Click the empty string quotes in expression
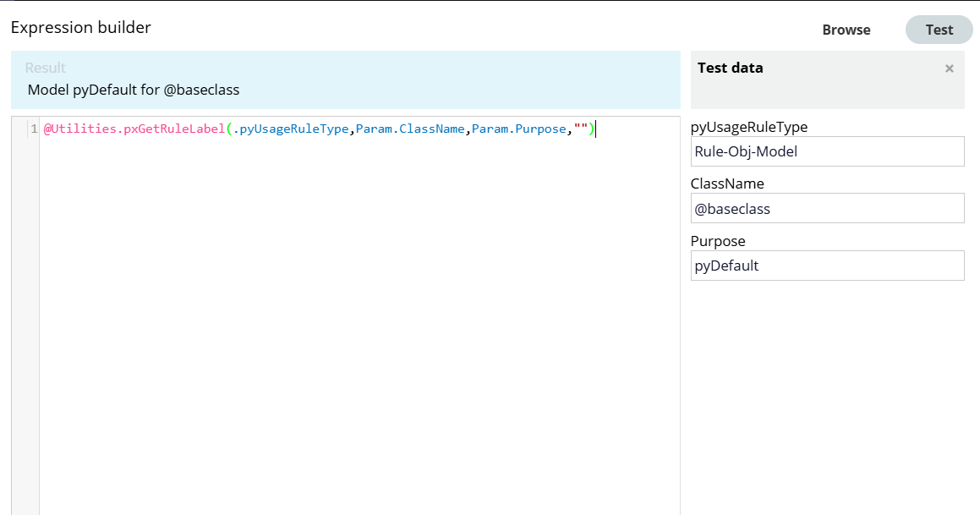This screenshot has width=980, height=515. (x=581, y=129)
